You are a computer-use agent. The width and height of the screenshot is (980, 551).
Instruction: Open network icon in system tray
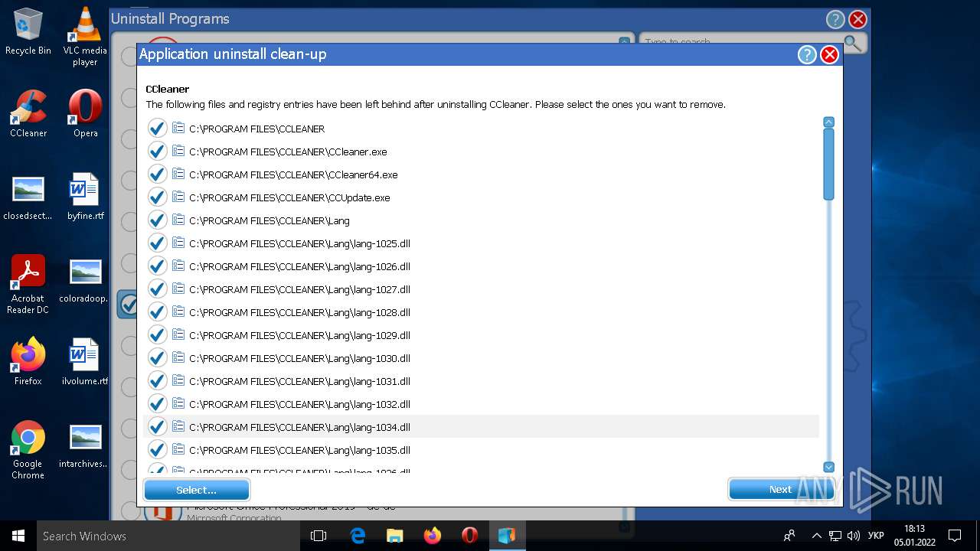(835, 536)
